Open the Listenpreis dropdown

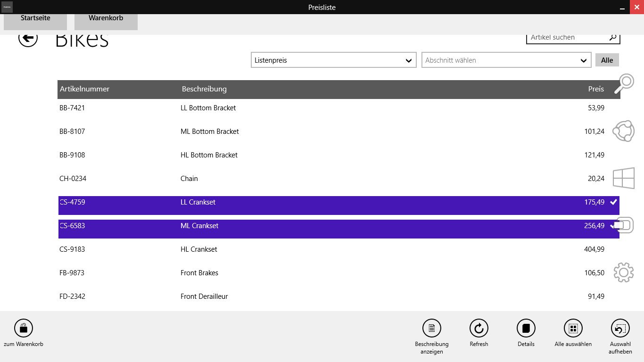click(x=333, y=60)
